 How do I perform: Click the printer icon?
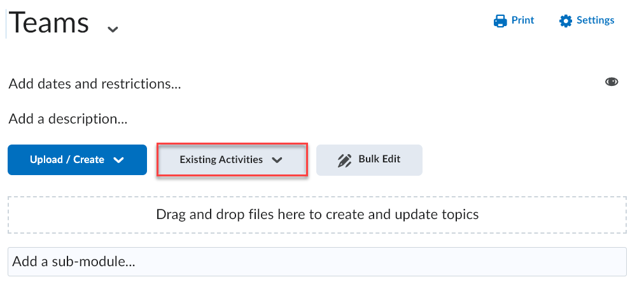[x=500, y=20]
